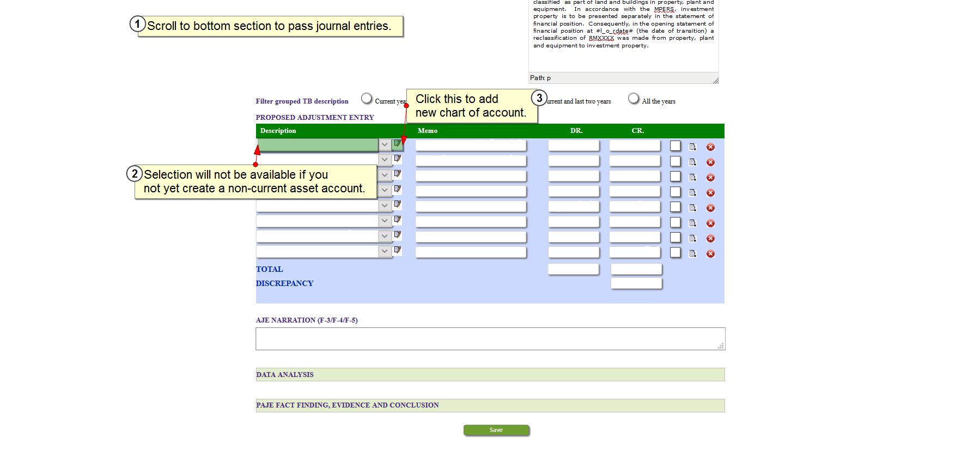Click the add account icon in the last entry row
Image resolution: width=980 pixels, height=450 pixels.
tap(398, 250)
